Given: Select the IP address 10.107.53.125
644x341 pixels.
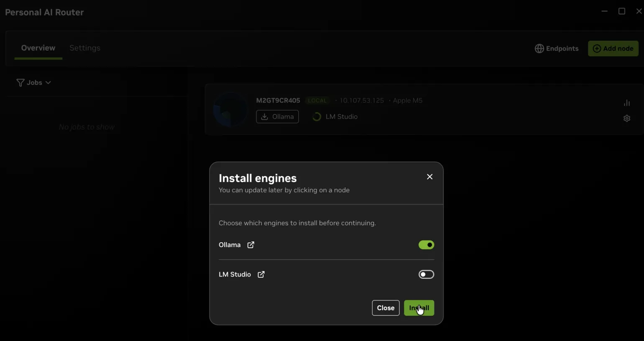Looking at the screenshot, I should tap(362, 100).
